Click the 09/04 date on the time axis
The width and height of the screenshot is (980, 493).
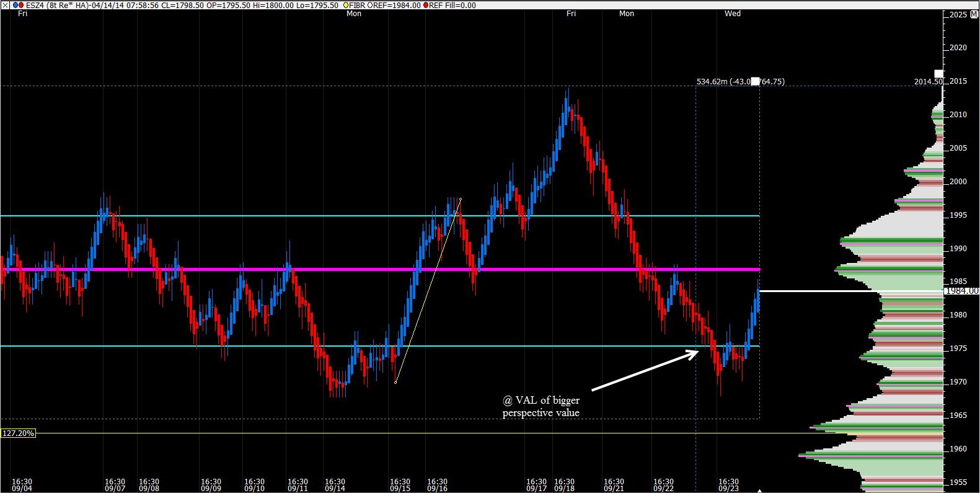point(22,489)
